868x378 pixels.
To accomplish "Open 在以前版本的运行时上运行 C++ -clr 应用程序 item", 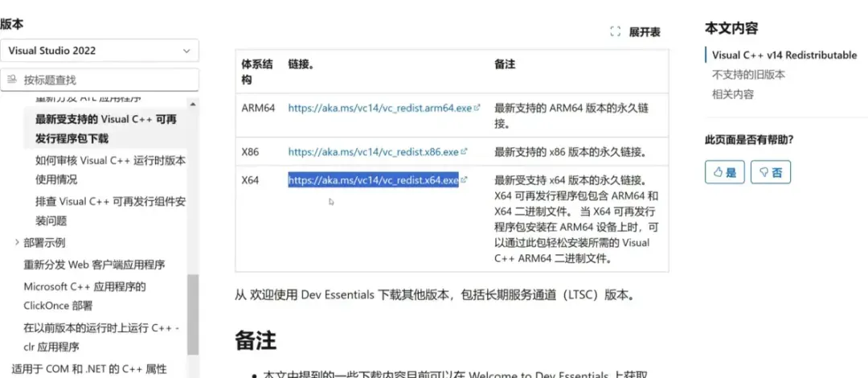I will pos(101,338).
